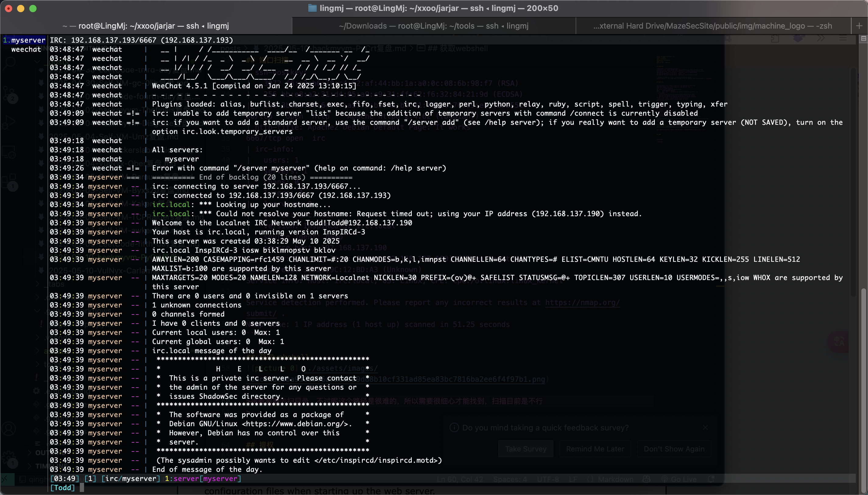
Task: Click the 'unable to add temporary server' line
Action: (x=425, y=113)
